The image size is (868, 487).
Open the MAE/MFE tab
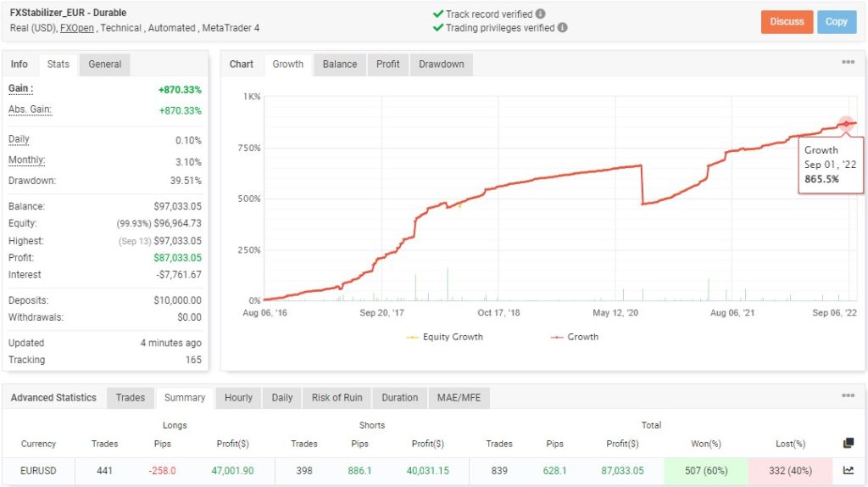(459, 398)
